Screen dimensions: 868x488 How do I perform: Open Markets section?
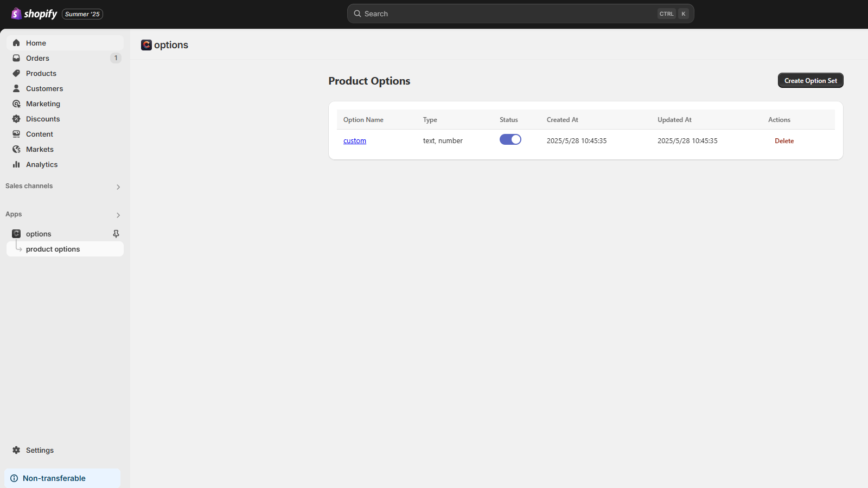65,149
